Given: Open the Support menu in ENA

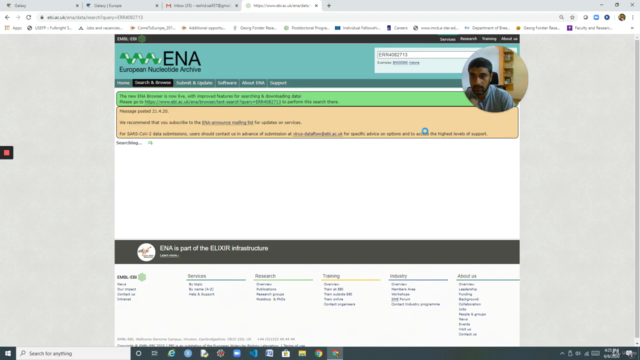Looking at the screenshot, I should tap(278, 83).
